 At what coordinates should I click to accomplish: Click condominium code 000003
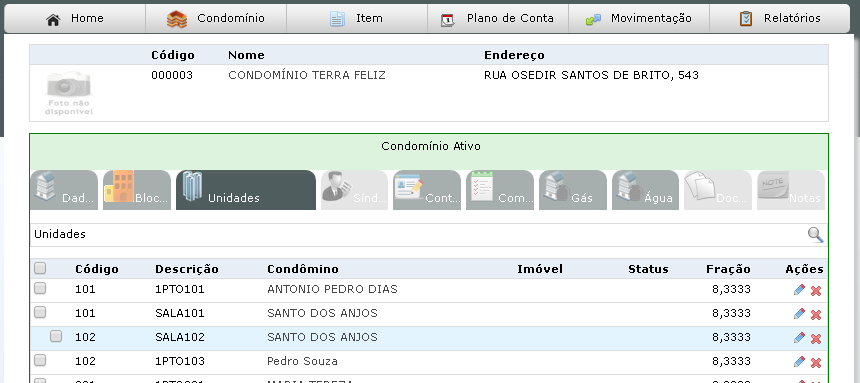click(x=172, y=75)
